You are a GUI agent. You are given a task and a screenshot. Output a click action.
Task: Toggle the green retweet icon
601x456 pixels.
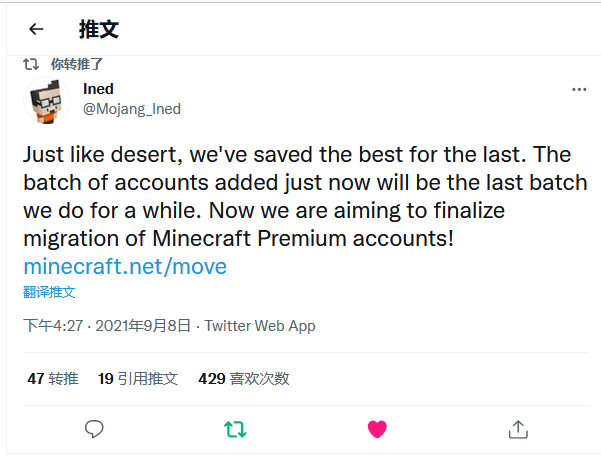(235, 429)
